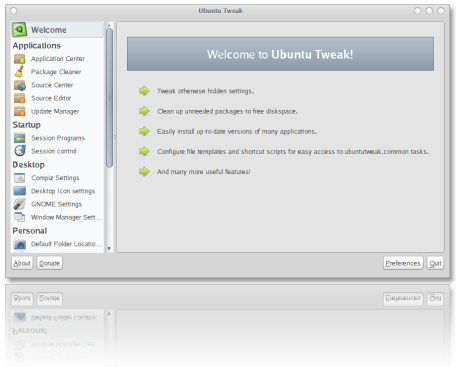The width and height of the screenshot is (456, 367).
Task: Click the Donate button
Action: click(49, 263)
